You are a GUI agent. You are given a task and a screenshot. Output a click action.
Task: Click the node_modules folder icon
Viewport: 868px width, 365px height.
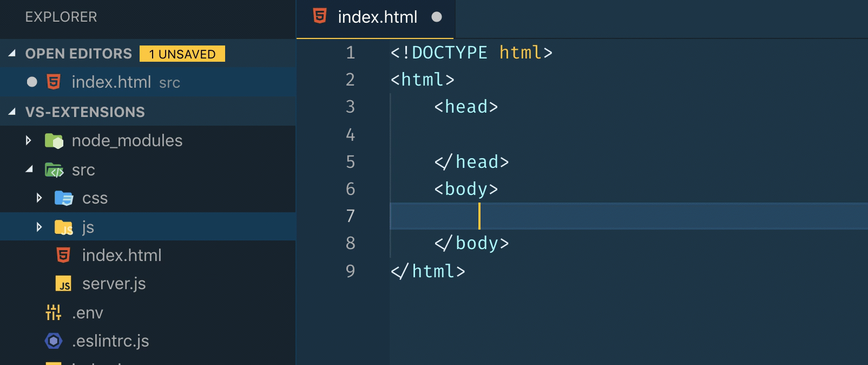54,141
